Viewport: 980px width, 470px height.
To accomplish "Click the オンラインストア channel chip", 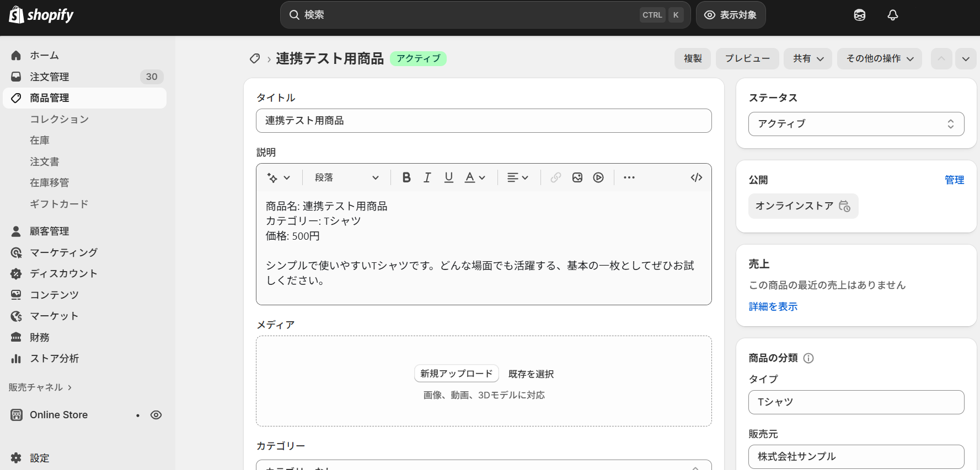I will click(803, 206).
